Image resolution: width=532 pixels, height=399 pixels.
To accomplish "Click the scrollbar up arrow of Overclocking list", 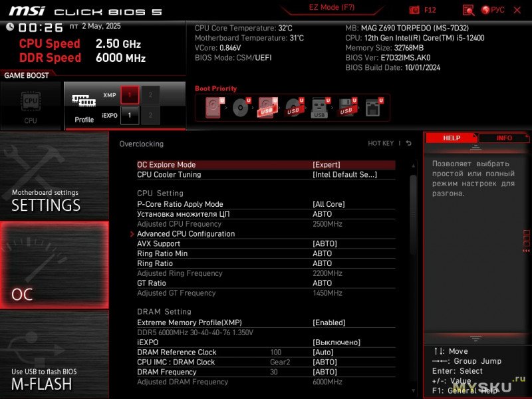I will tap(413, 166).
